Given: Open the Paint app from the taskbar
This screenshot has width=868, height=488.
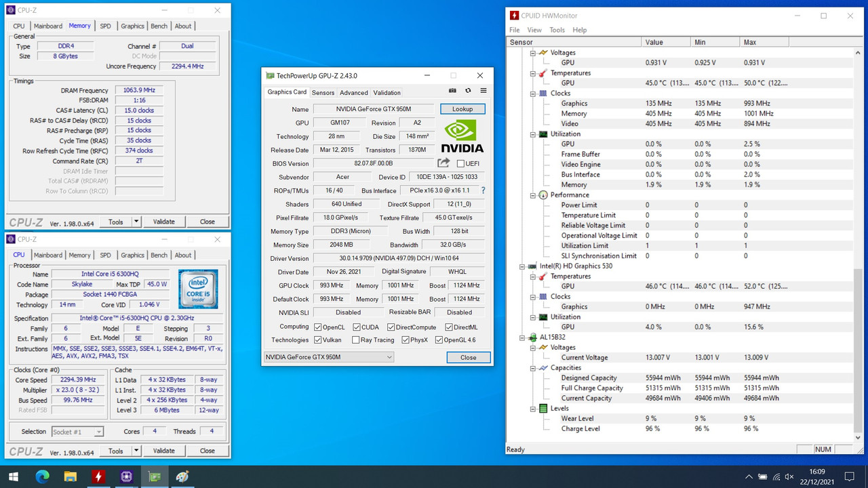Looking at the screenshot, I should (182, 477).
